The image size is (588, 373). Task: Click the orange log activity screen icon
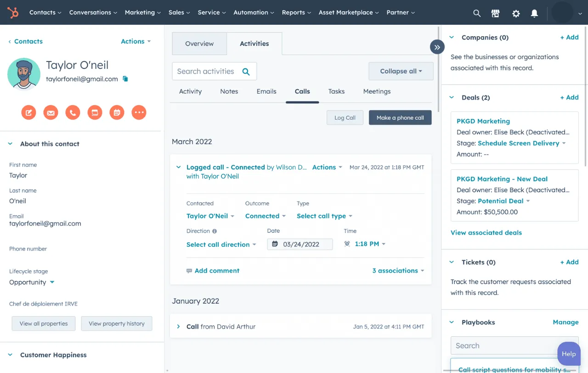tap(95, 112)
